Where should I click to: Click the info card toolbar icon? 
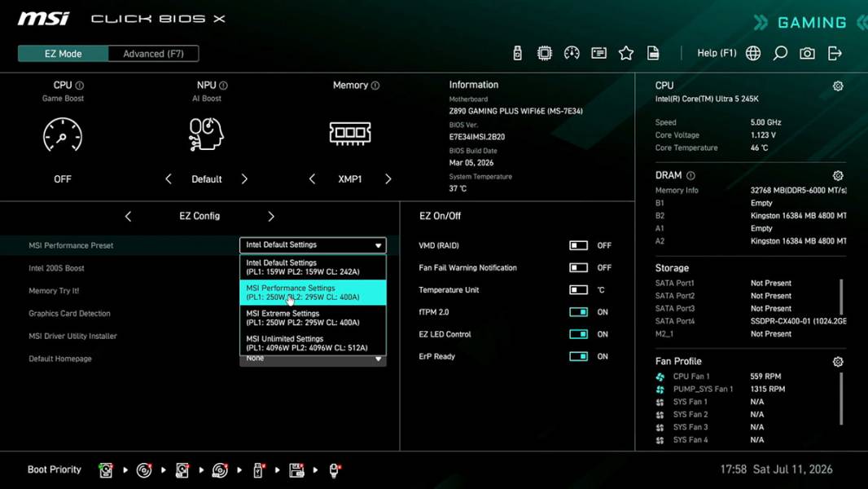pyautogui.click(x=598, y=53)
